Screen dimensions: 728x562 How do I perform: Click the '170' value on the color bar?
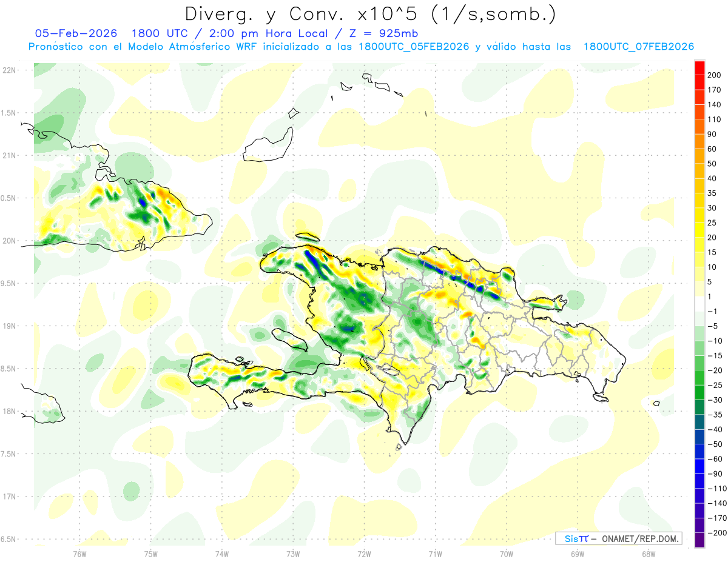click(x=715, y=90)
